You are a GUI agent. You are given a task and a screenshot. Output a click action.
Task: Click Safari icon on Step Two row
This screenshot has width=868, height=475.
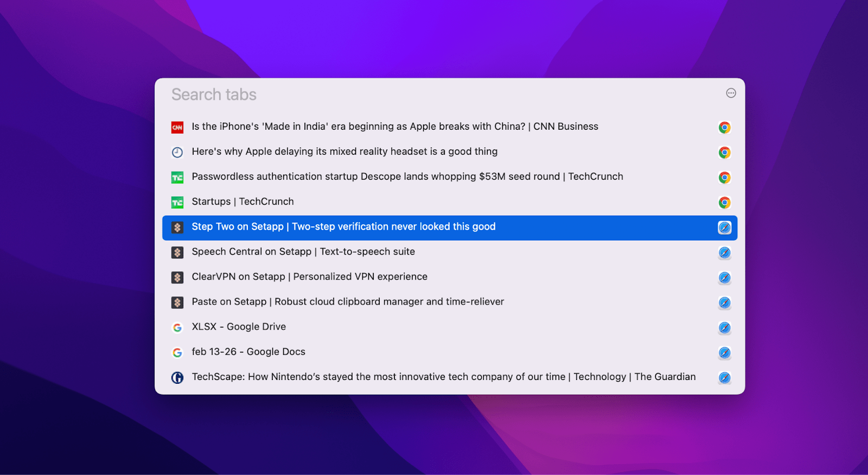point(724,227)
